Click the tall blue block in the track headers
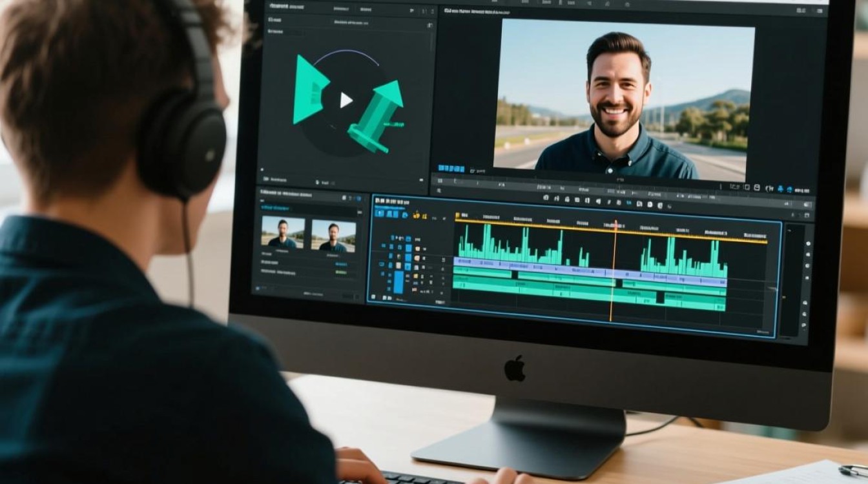The image size is (868, 484). 398,282
